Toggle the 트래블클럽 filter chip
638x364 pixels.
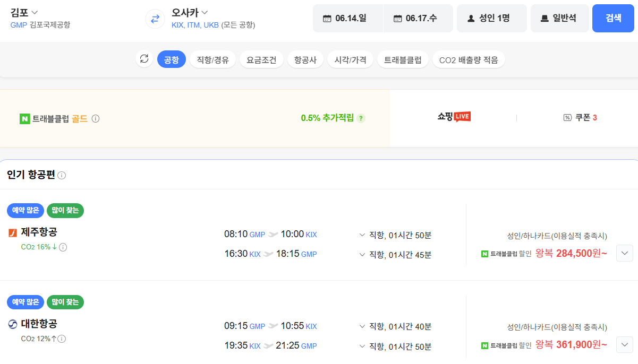(x=403, y=59)
